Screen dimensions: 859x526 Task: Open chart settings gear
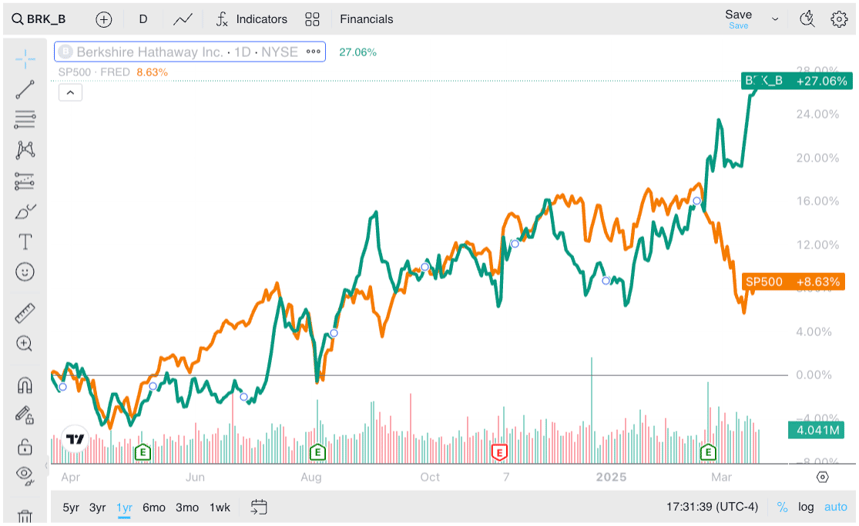839,19
